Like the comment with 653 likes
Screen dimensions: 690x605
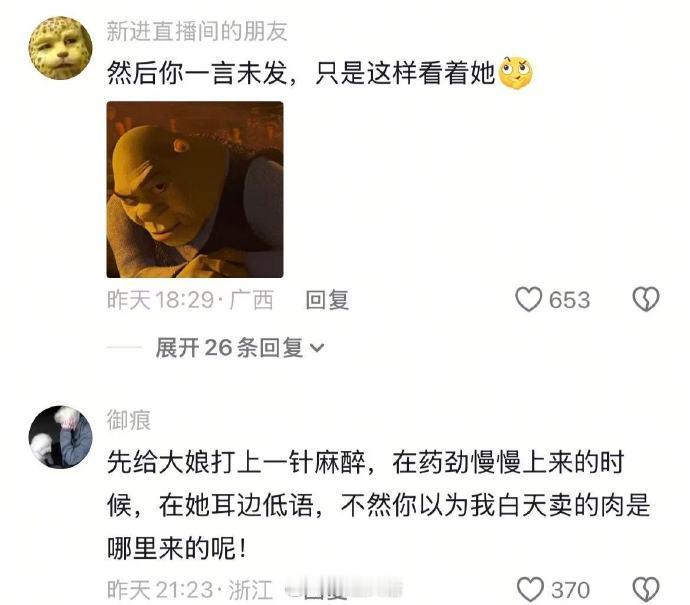[x=528, y=299]
